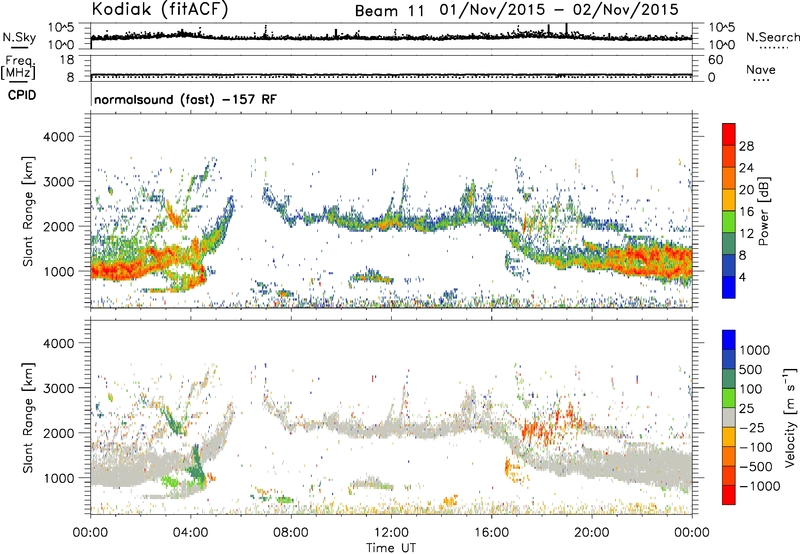Click the '25' label on Velocity colorbar
This screenshot has height=554, width=800.
747,409
